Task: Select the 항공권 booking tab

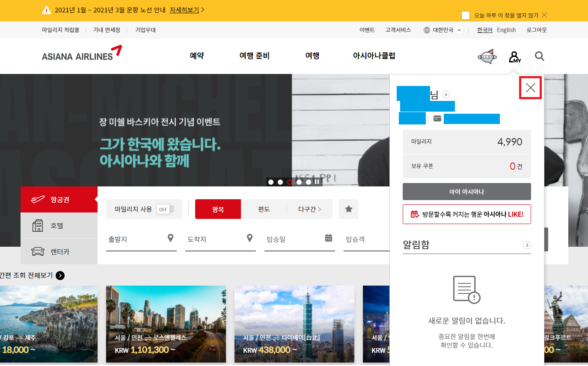Action: pyautogui.click(x=59, y=200)
